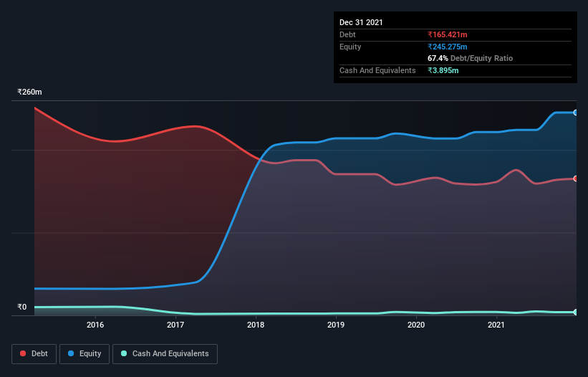Screen dimensions: 588x377
Task: Click Cash And Equivalents label in tooltip
Action: (377, 70)
